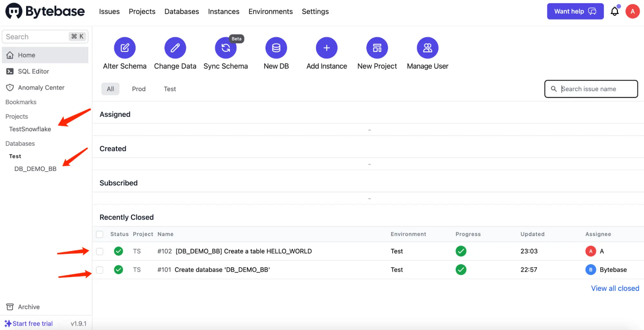This screenshot has height=330, width=644.
Task: Click the Recently Closed section heading
Action: click(127, 217)
